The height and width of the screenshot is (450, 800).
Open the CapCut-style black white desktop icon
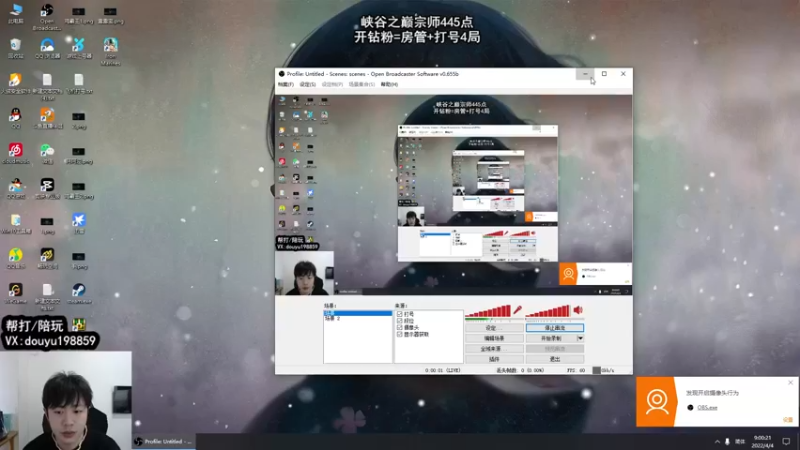tap(47, 188)
